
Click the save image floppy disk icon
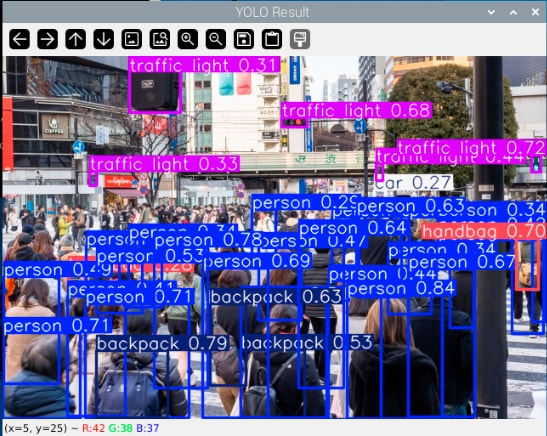click(x=244, y=39)
